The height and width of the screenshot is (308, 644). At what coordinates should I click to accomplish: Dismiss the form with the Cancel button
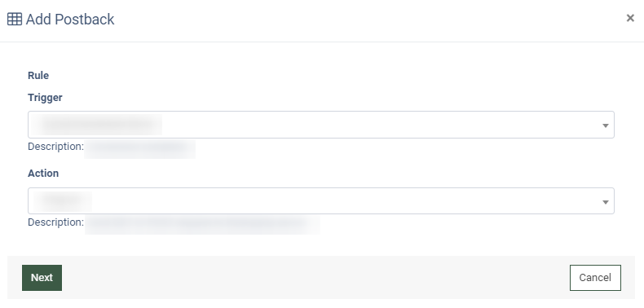click(x=595, y=278)
